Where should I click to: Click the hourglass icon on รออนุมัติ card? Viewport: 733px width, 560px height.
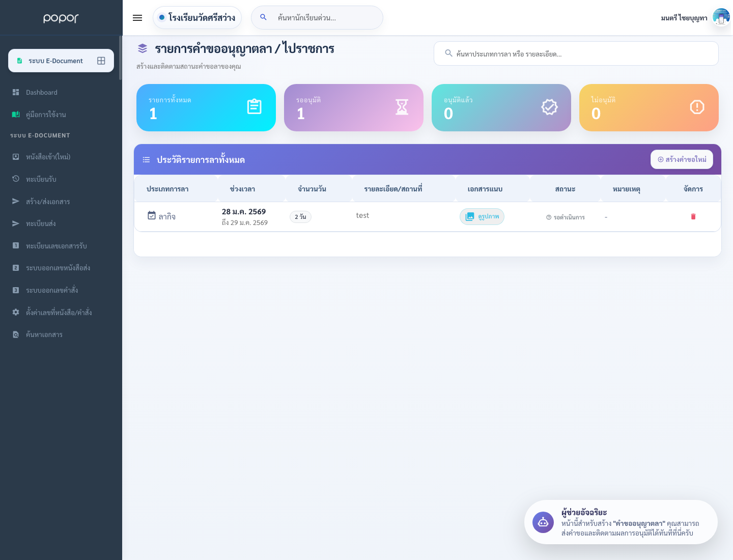[x=402, y=107]
